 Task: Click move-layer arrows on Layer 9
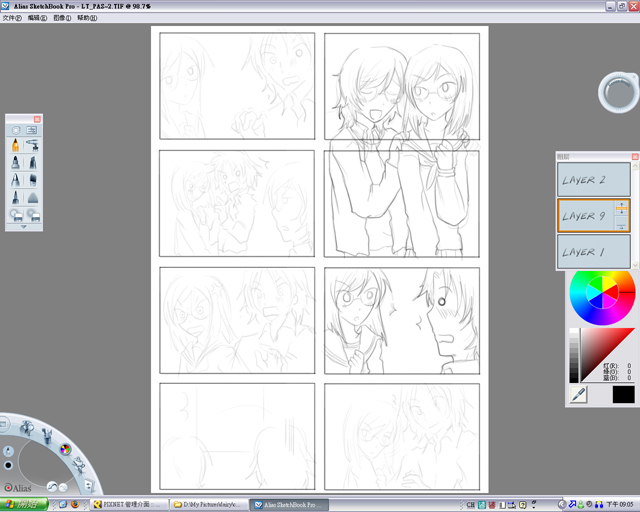(621, 208)
